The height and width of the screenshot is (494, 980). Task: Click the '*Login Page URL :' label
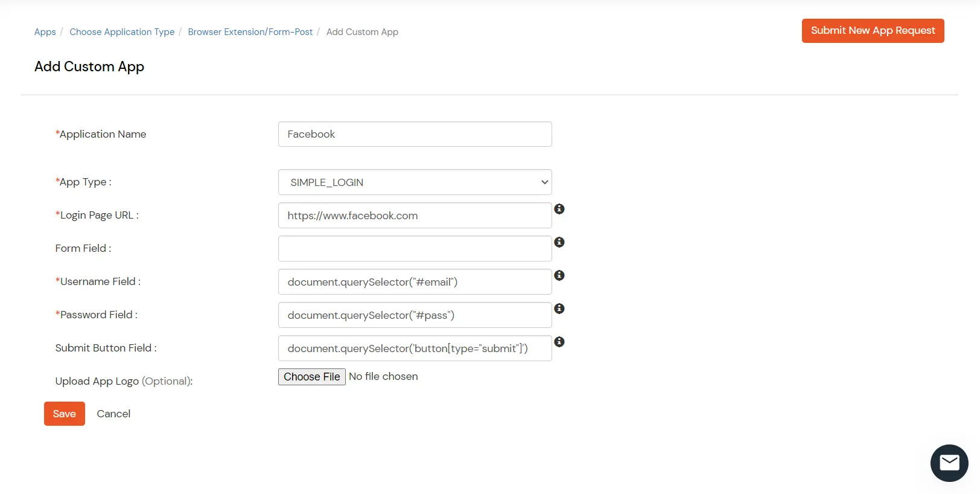pos(97,215)
